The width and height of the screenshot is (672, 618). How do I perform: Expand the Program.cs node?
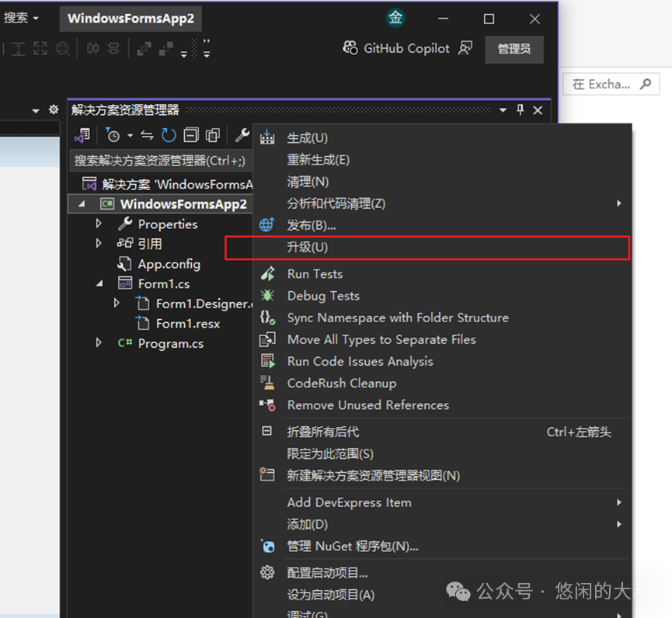[x=99, y=342]
